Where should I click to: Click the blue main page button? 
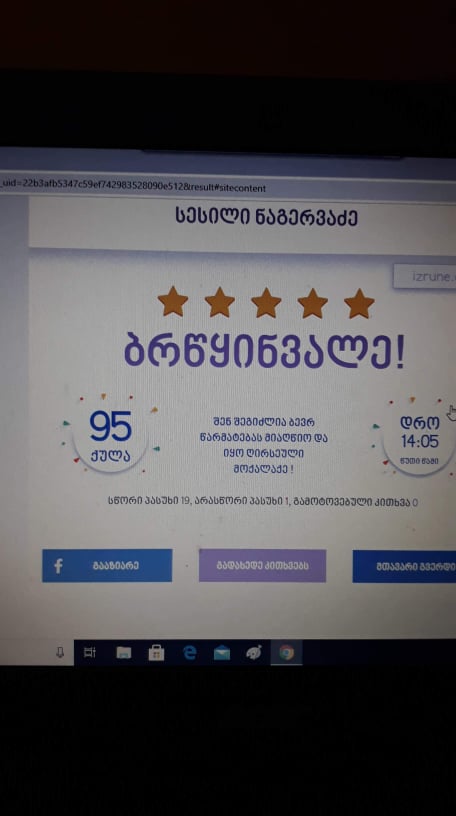coord(404,567)
